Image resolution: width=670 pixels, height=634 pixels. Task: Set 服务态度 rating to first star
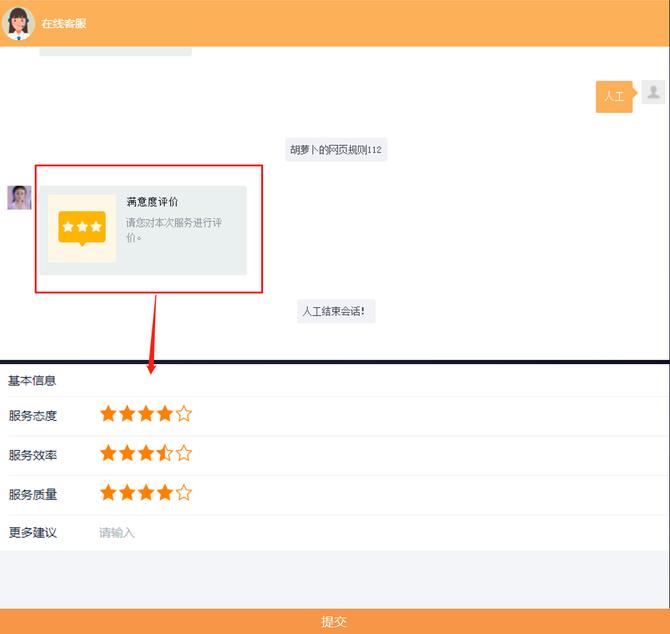point(108,414)
